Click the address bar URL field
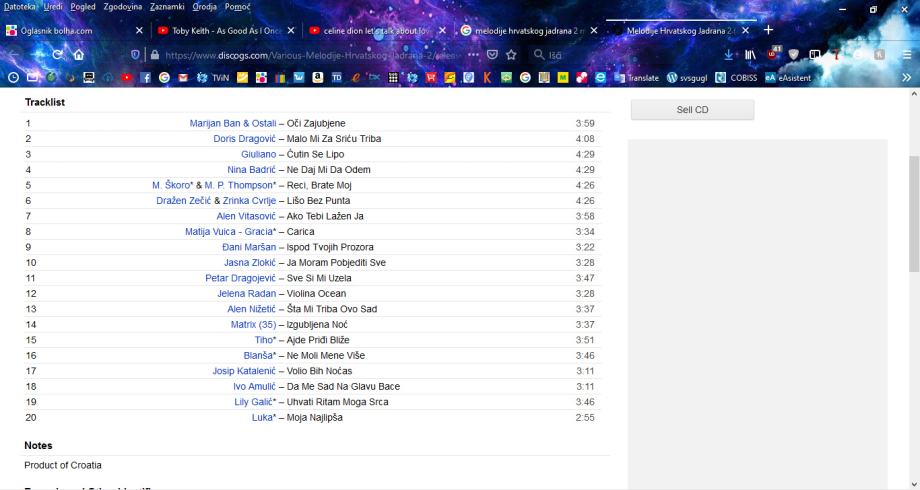The image size is (920, 490). point(314,55)
